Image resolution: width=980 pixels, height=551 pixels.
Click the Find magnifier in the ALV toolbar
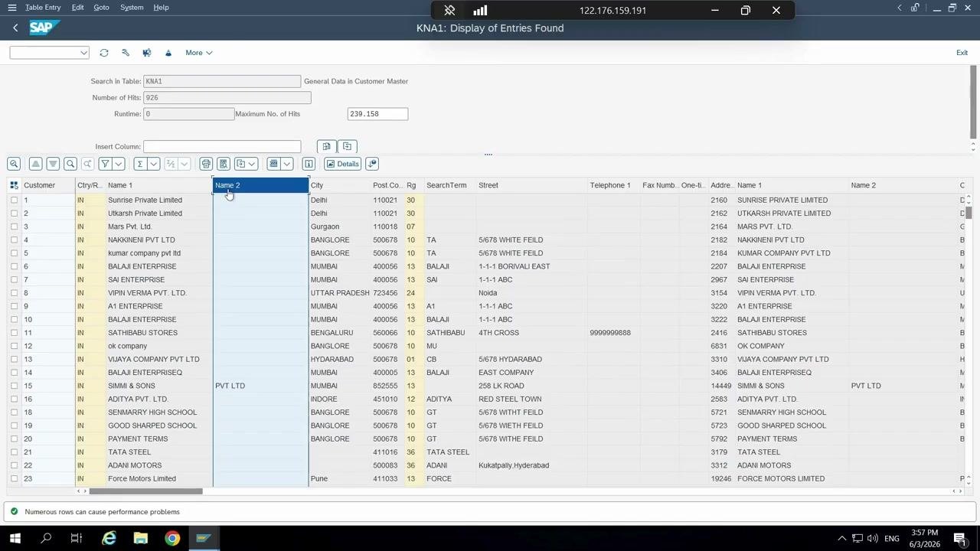pyautogui.click(x=70, y=164)
